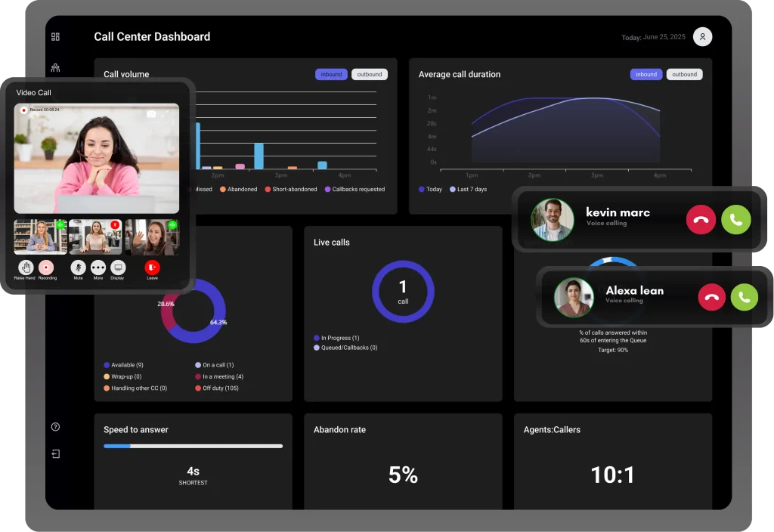Select the Raise Hand icon in Video Call

[x=26, y=268]
